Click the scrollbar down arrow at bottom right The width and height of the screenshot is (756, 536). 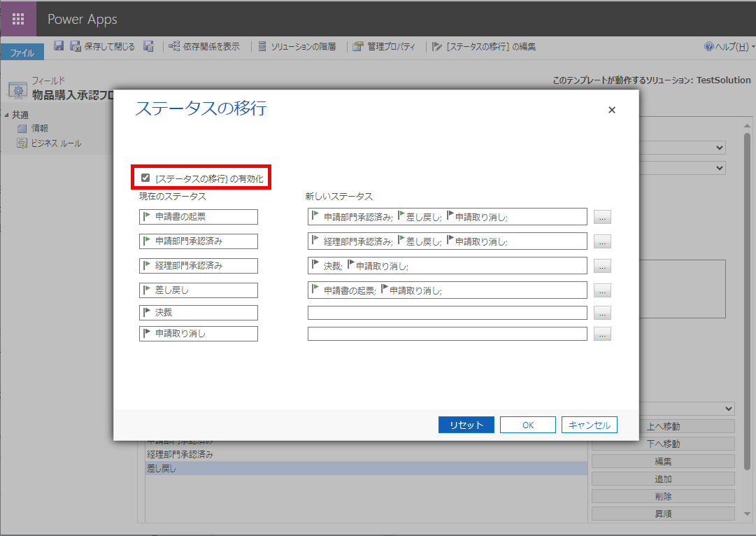[747, 514]
